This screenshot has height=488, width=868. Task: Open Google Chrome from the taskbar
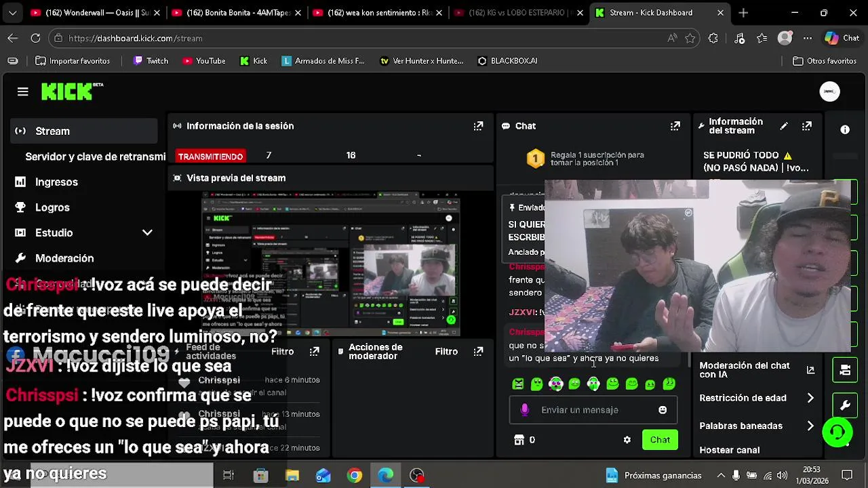point(355,476)
